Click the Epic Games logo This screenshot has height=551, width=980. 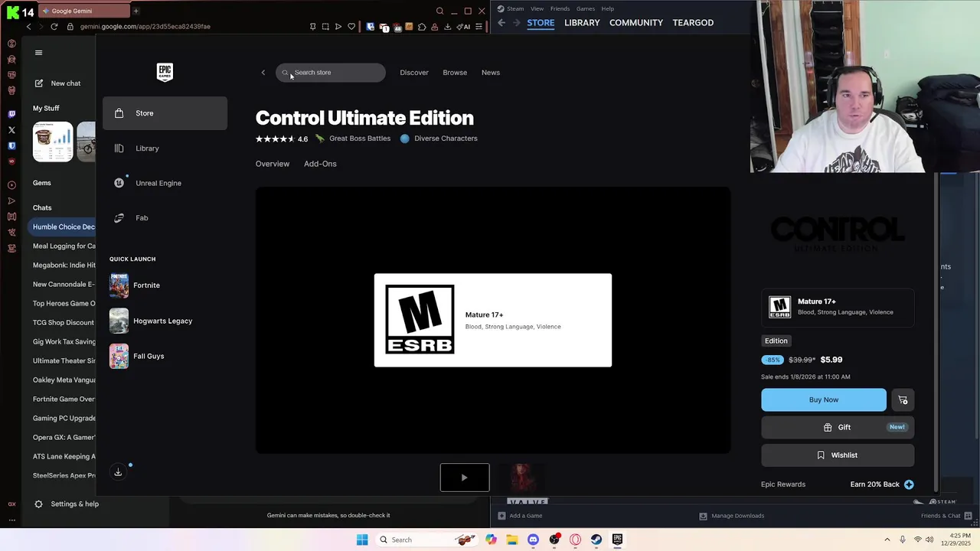[x=165, y=72]
